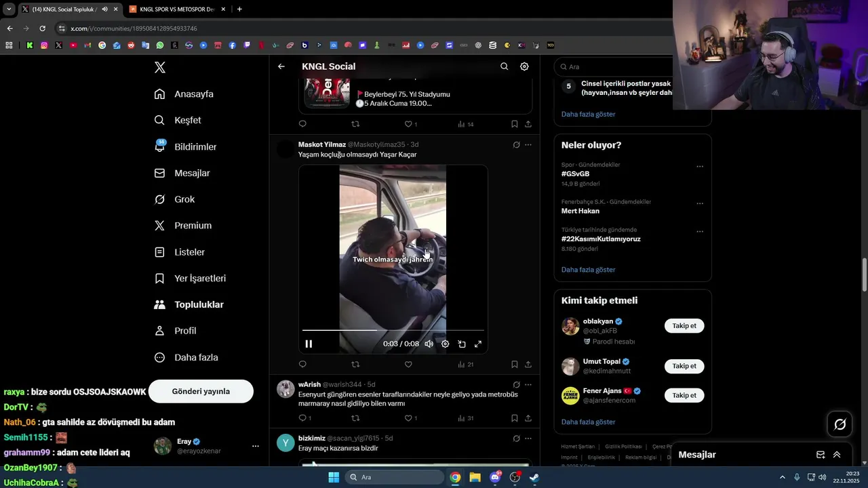This screenshot has width=868, height=488.
Task: Click the X logo in sidebar
Action: point(160,67)
